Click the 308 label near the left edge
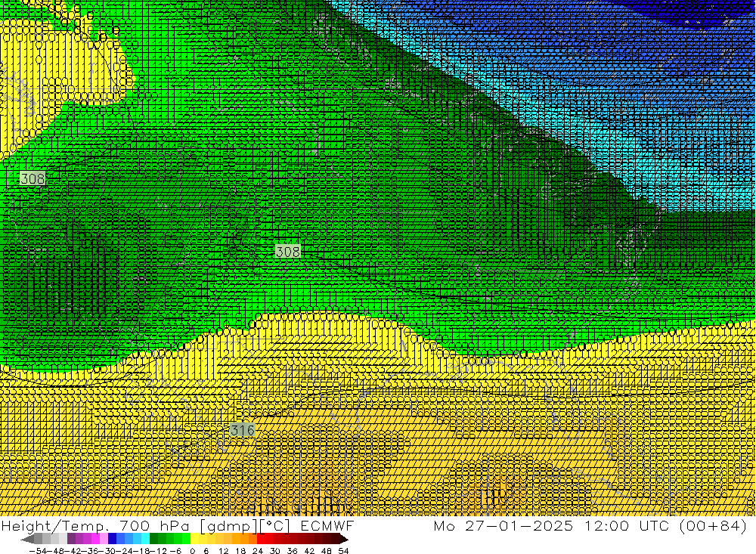The image size is (756, 554). (33, 179)
